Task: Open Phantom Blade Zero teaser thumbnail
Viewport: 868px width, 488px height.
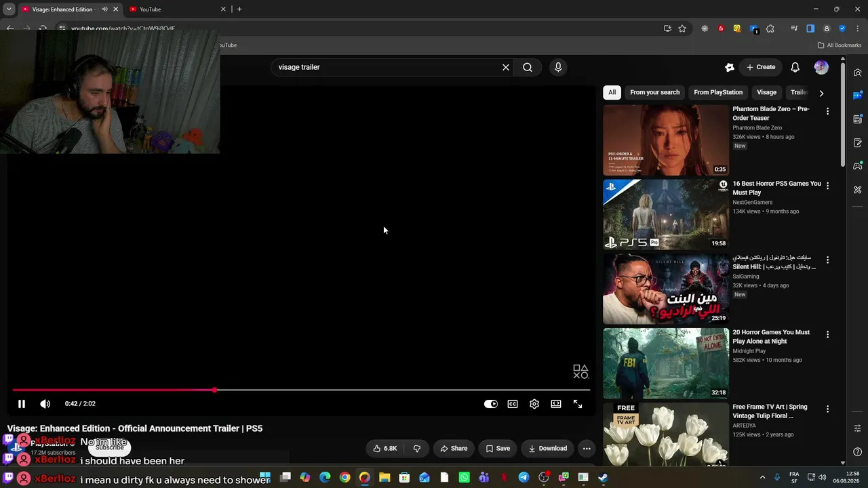Action: (666, 140)
